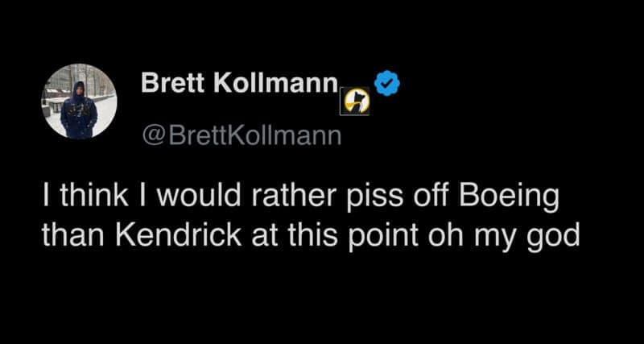Click the Brett Kollmann display name
Screen dimensions: 644x344
(x=237, y=84)
